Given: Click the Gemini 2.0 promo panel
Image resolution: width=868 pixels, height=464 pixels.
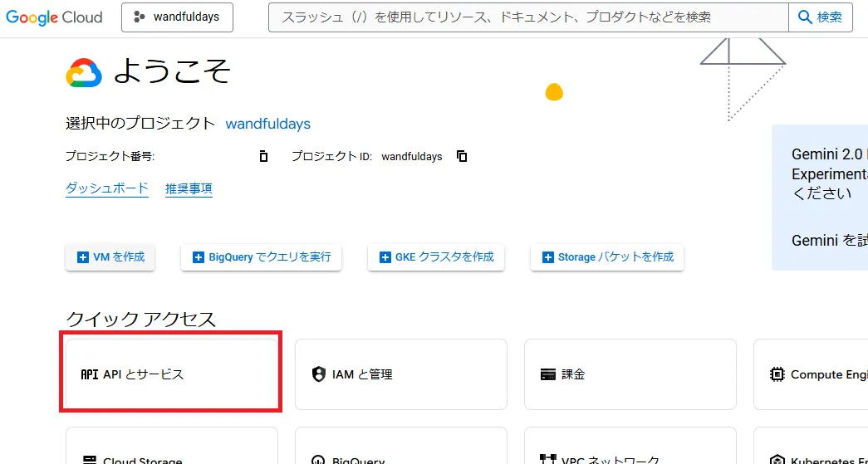Looking at the screenshot, I should [x=820, y=198].
